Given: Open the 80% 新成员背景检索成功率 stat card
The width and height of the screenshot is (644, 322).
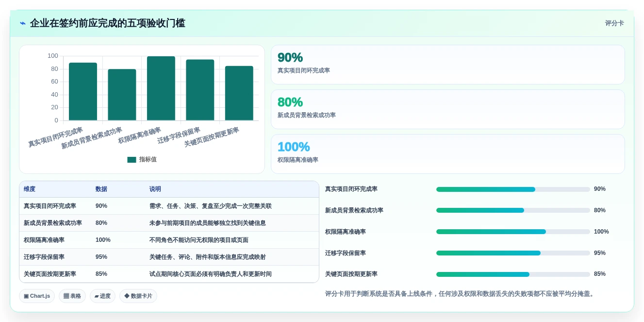Looking at the screenshot, I should click(x=447, y=109).
